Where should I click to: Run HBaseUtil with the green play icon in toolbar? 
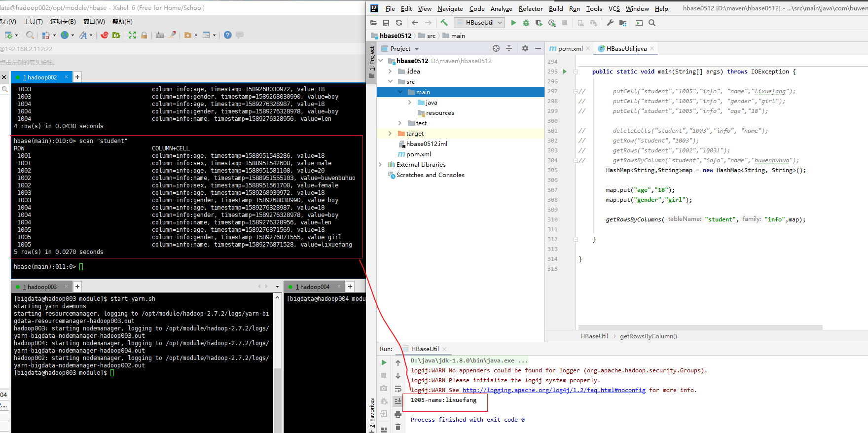[513, 23]
